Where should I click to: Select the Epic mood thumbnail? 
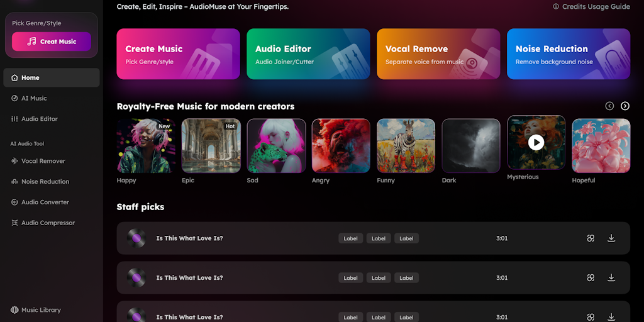(x=211, y=146)
